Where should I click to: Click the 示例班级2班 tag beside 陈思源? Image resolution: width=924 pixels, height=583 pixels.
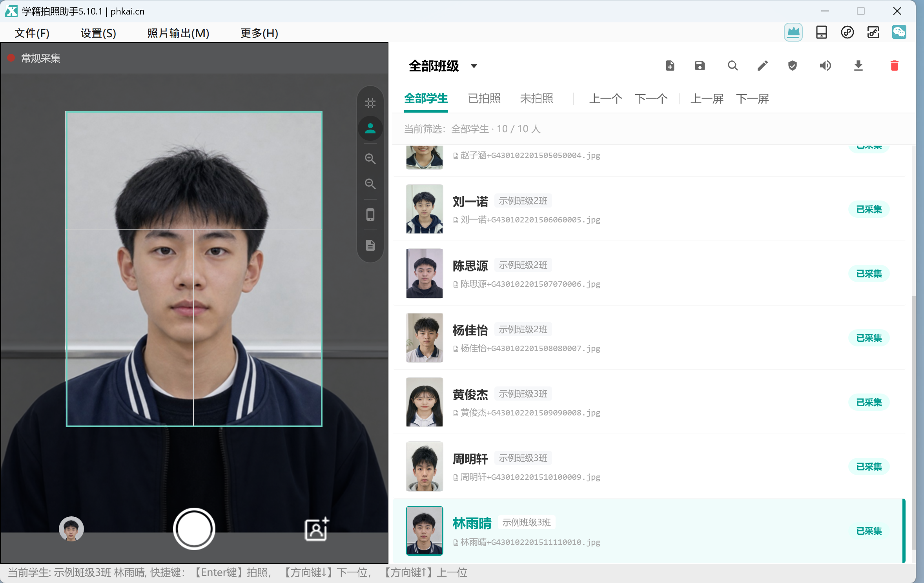click(x=523, y=265)
